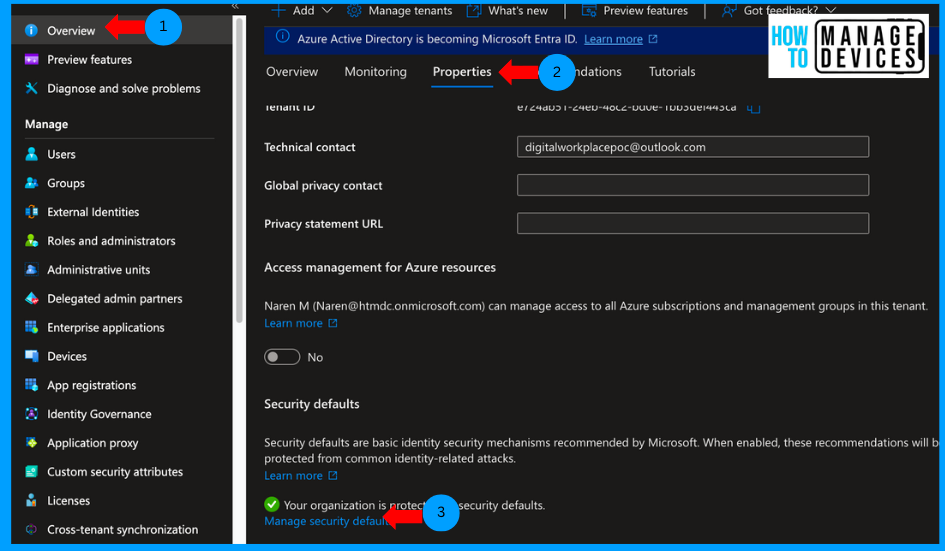Click the plus icon next to Add
Screen dimensions: 945x551
278,10
